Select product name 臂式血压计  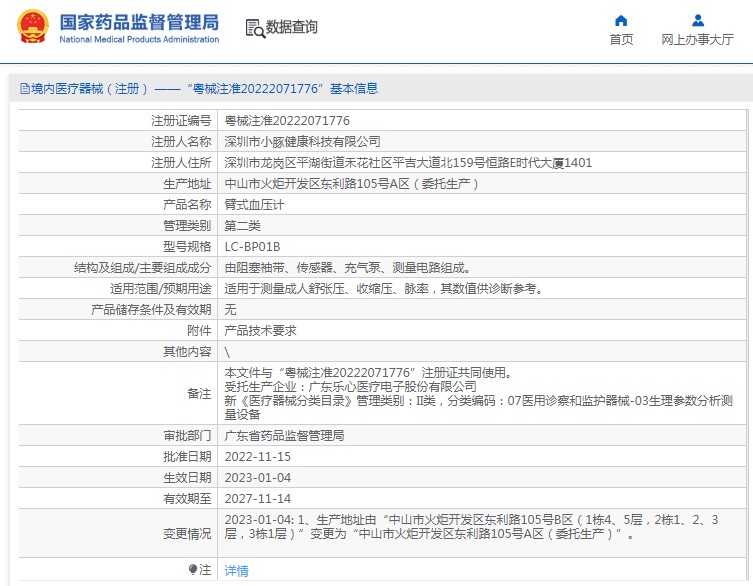[x=255, y=205]
